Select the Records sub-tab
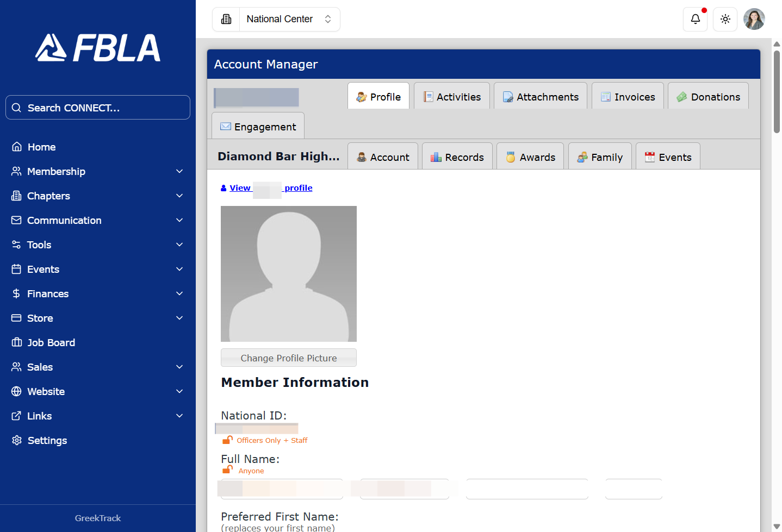 tap(457, 157)
